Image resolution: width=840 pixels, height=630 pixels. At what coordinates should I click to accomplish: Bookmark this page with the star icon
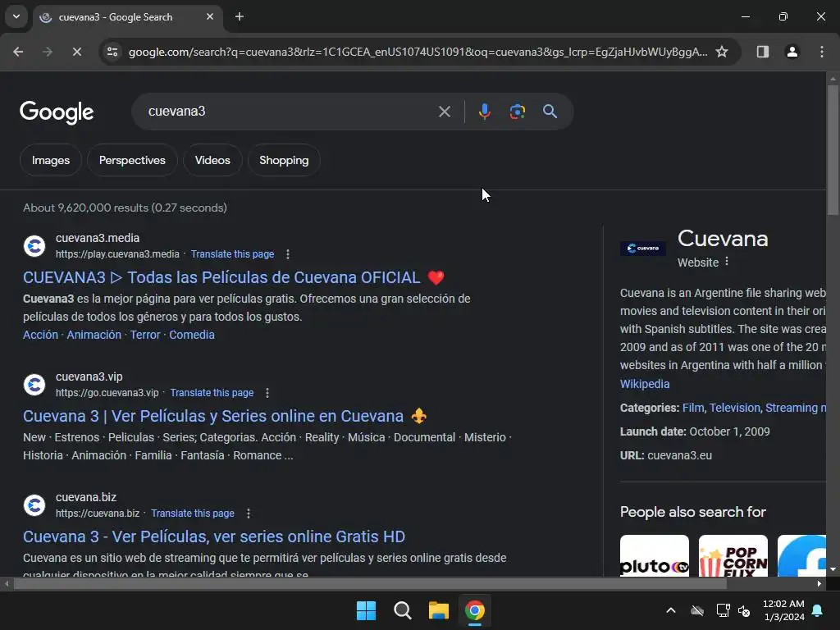click(722, 52)
